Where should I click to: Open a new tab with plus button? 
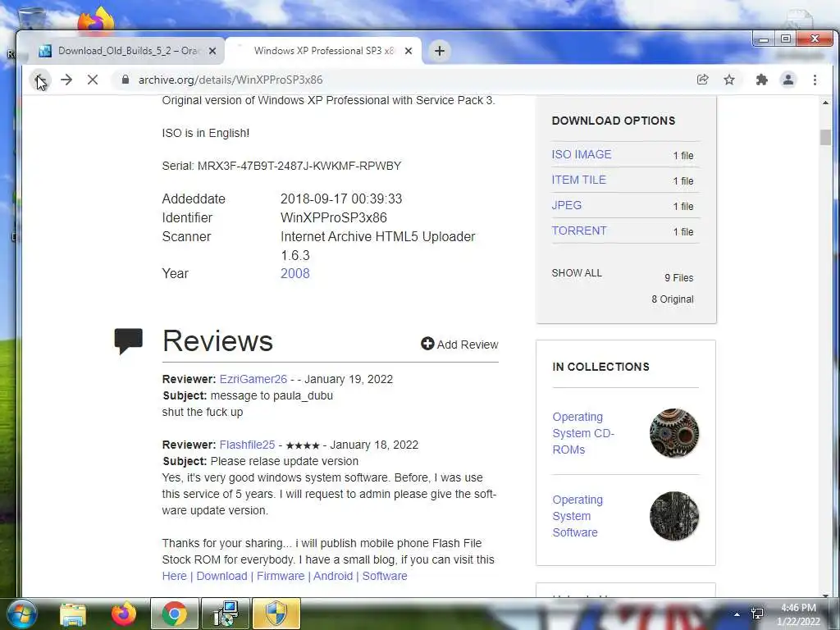pos(440,51)
